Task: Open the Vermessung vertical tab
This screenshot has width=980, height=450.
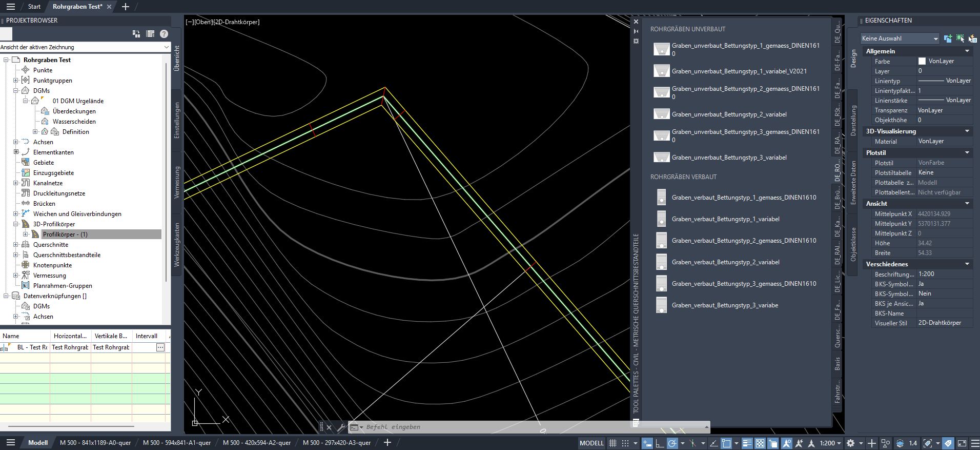Action: [x=177, y=182]
